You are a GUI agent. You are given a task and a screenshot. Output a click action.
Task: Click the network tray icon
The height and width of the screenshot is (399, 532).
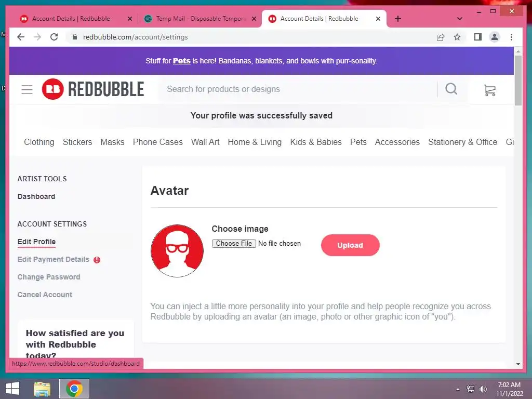pos(470,389)
